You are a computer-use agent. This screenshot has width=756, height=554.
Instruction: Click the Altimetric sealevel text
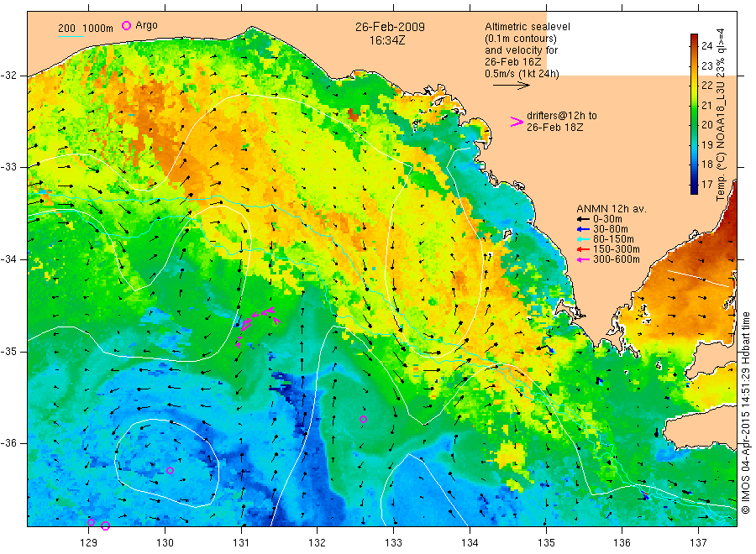point(527,27)
